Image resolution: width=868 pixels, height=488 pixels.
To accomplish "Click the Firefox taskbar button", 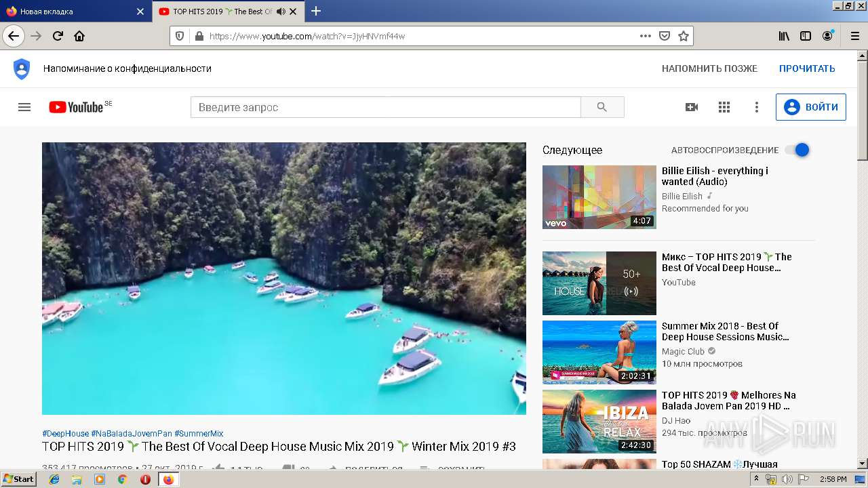I will 168,479.
